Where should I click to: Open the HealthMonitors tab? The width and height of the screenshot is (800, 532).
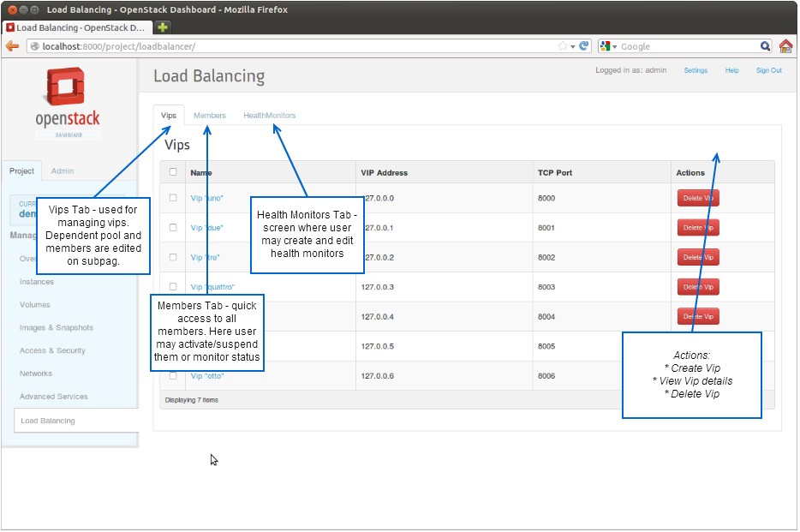tap(269, 115)
